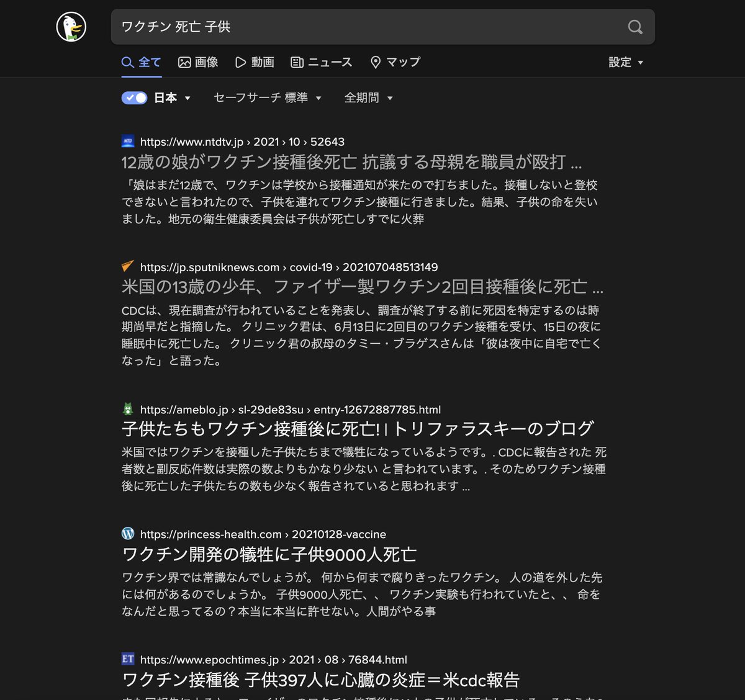Click the ameblo.jp green favicon
The width and height of the screenshot is (745, 700).
click(x=128, y=409)
